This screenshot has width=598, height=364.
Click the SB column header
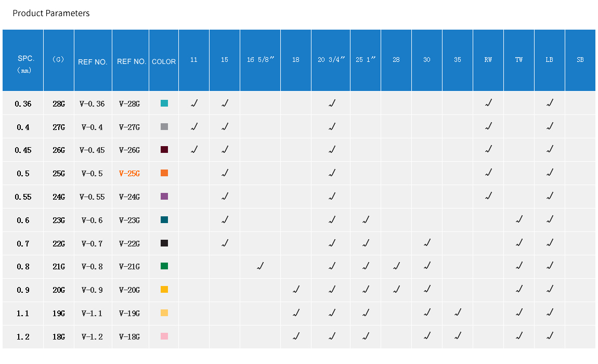tap(580, 60)
